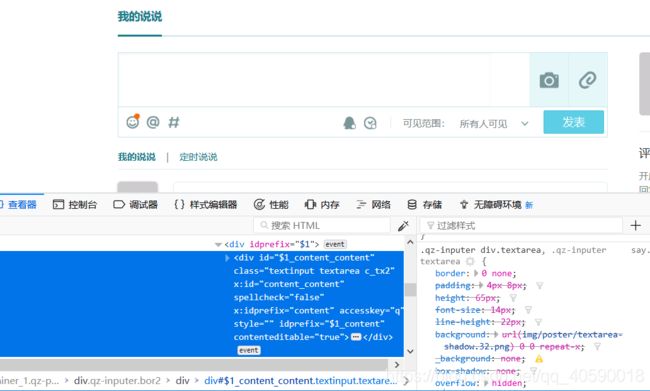
Task: Switch to the 性能 performance tab
Action: [x=271, y=204]
